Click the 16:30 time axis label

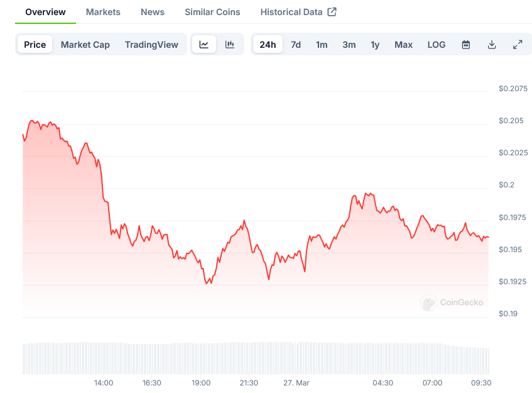pyautogui.click(x=151, y=383)
